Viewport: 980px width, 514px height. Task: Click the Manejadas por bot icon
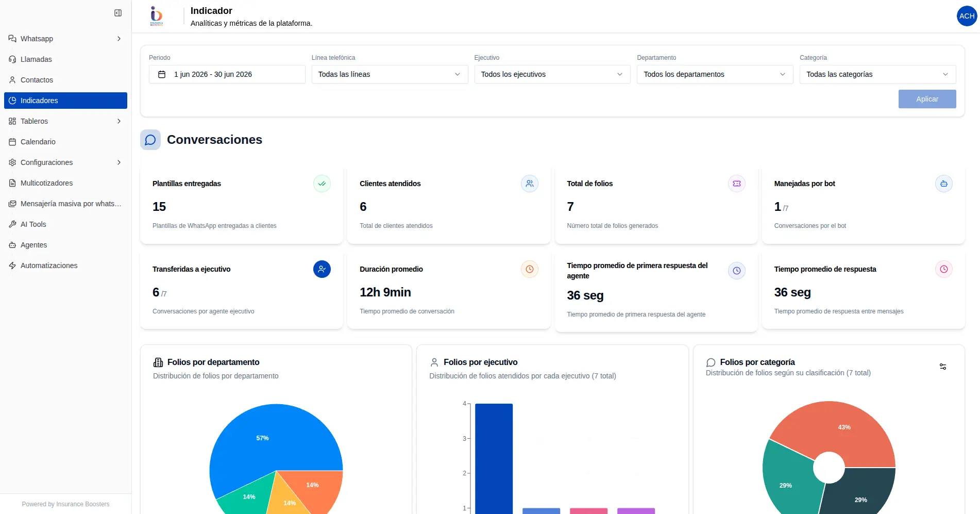click(944, 184)
